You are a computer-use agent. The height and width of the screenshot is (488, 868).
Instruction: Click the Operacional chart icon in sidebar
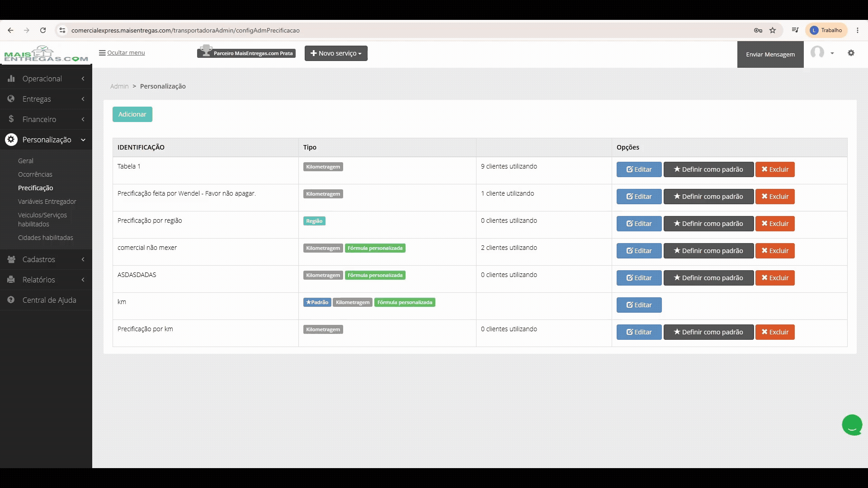pos(11,78)
